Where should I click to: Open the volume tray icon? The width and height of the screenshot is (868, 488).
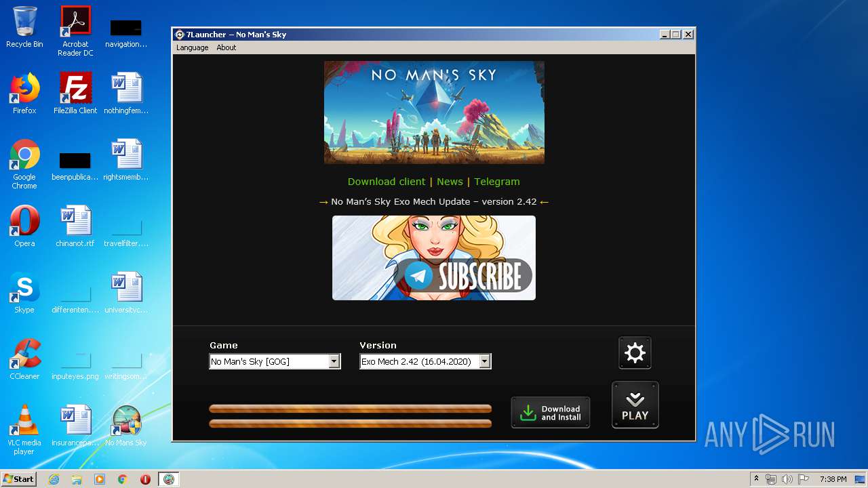(787, 479)
